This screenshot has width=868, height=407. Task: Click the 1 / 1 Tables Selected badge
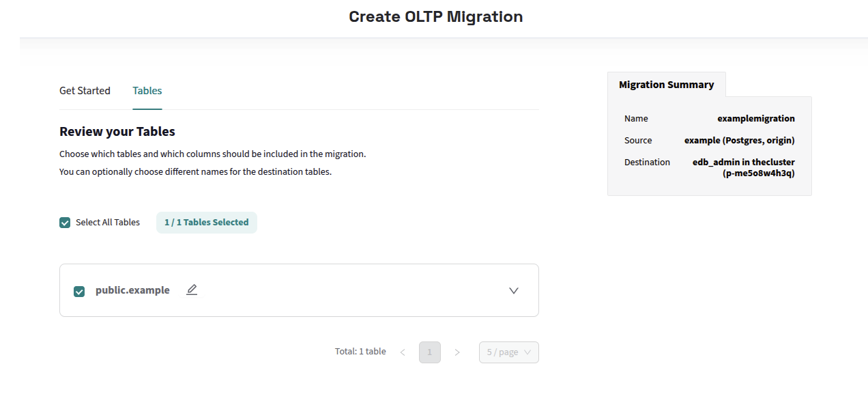tap(206, 222)
